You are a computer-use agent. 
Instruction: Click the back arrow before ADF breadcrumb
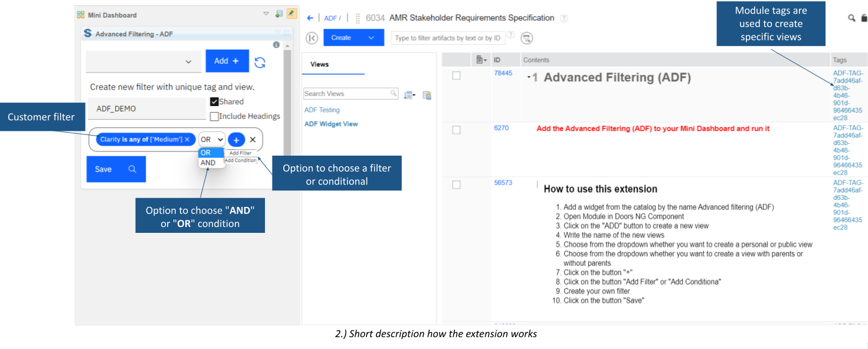pos(310,18)
